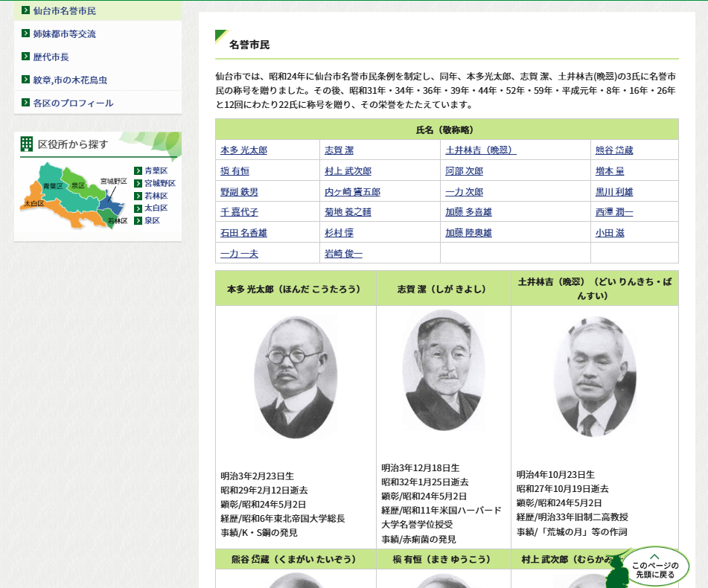This screenshot has width=708, height=588.
Task: Open the 本多 光太郎 name link
Action: click(243, 150)
